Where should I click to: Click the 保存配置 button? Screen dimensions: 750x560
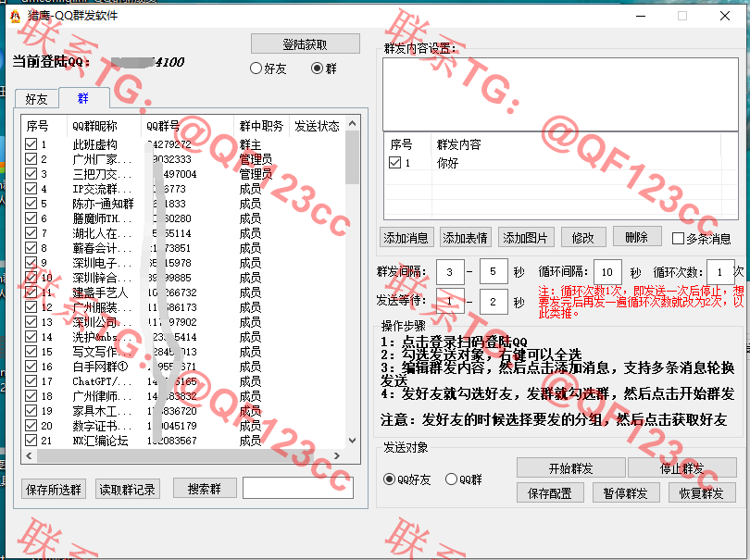point(550,493)
